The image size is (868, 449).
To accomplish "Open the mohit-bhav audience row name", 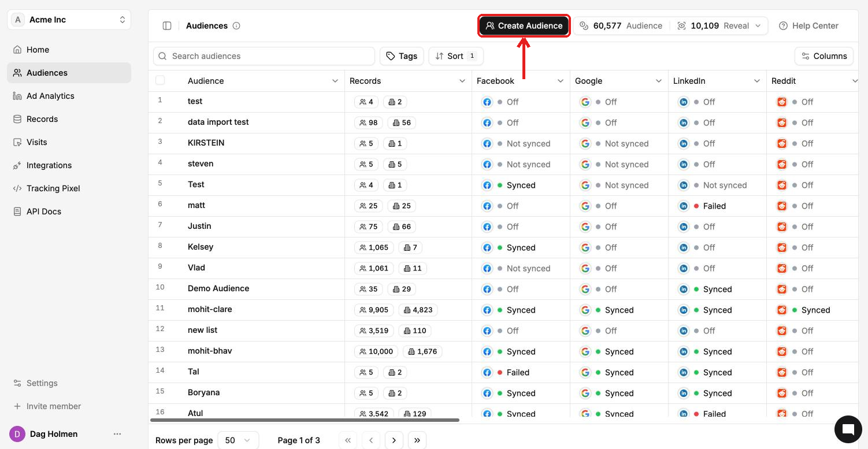I will [210, 351].
